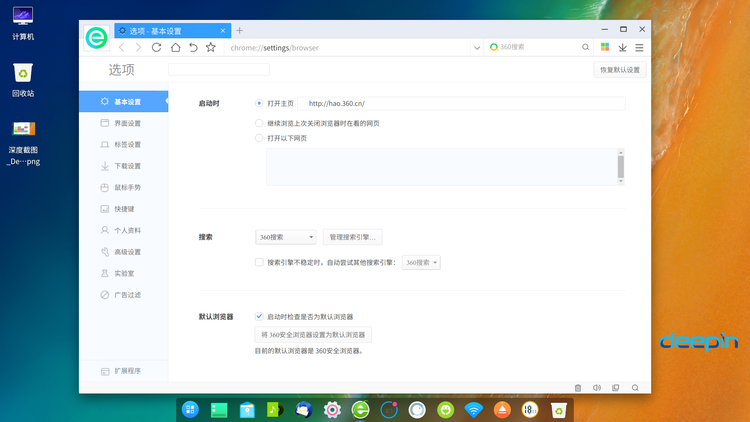Open the launcher icon in the dock

(190, 410)
